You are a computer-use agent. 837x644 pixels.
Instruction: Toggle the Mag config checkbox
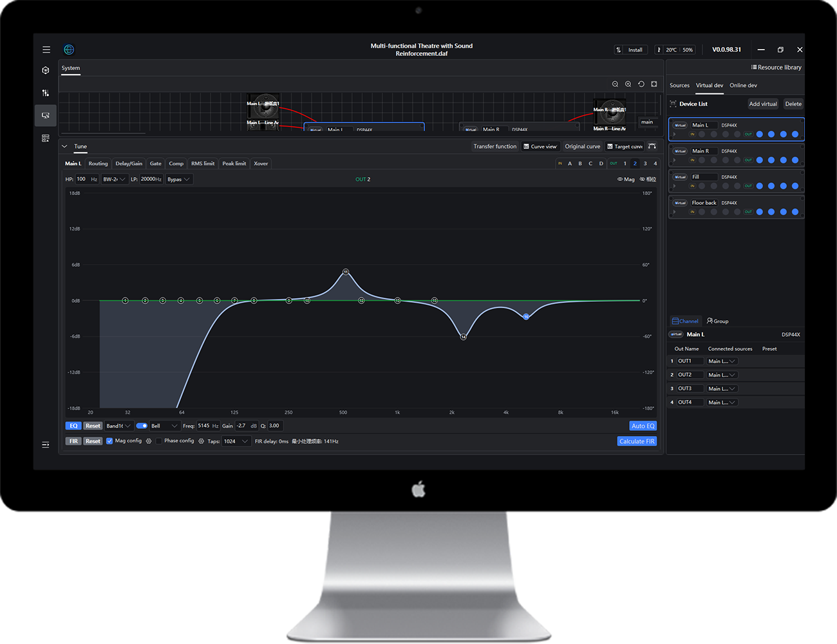(x=109, y=441)
